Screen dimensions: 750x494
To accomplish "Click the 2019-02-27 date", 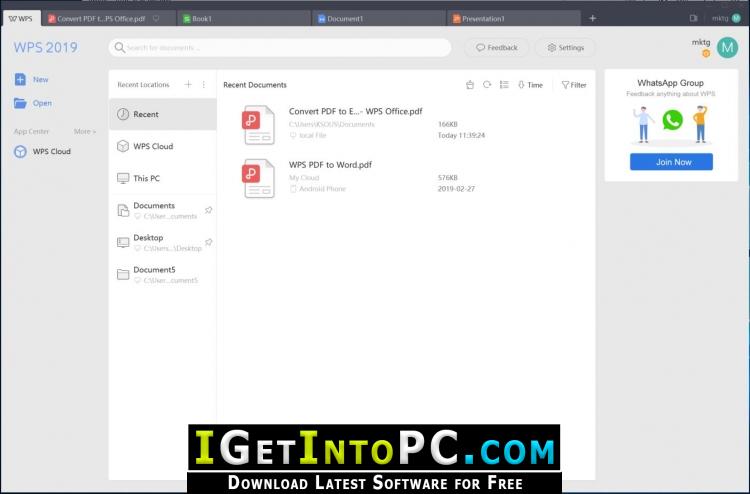I will coord(456,189).
